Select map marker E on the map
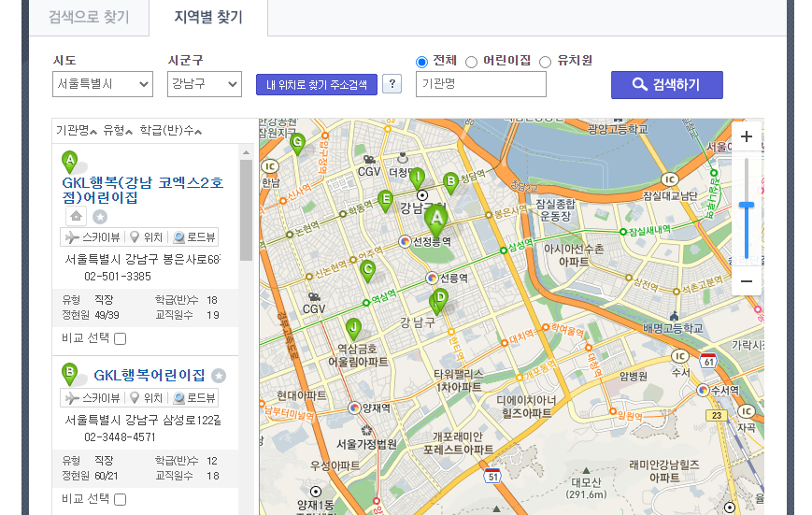This screenshot has width=812, height=515. [x=385, y=198]
